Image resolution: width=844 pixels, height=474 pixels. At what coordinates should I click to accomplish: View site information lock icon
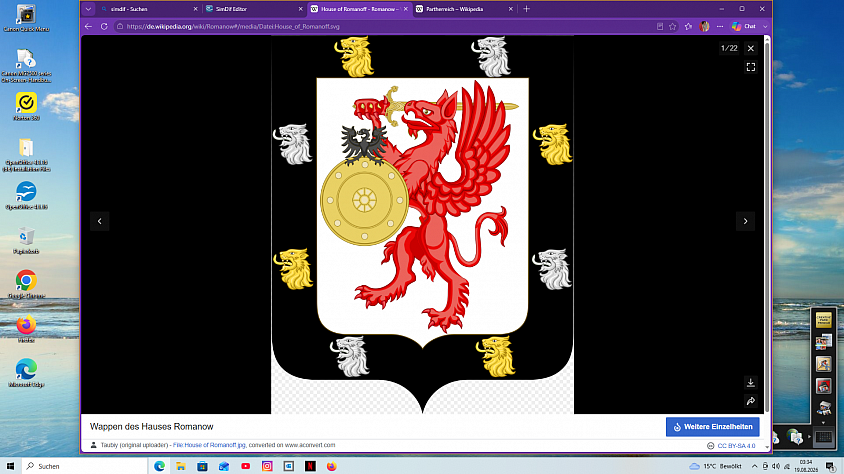pos(120,26)
